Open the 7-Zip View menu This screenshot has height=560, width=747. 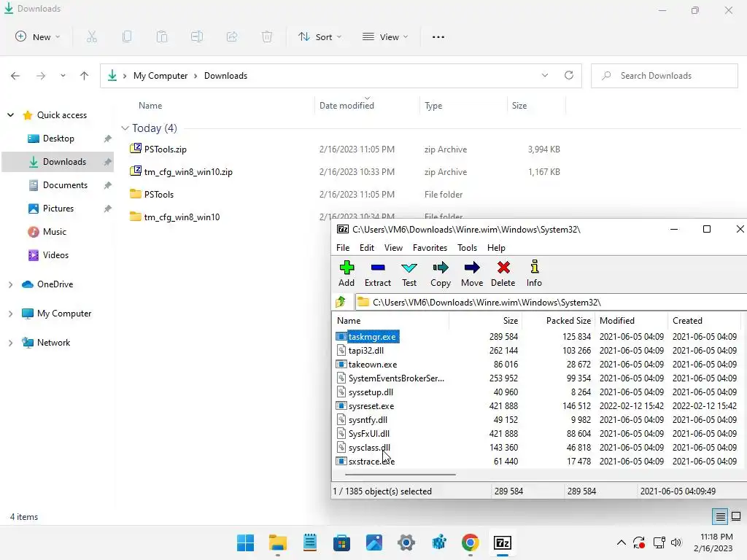click(393, 248)
